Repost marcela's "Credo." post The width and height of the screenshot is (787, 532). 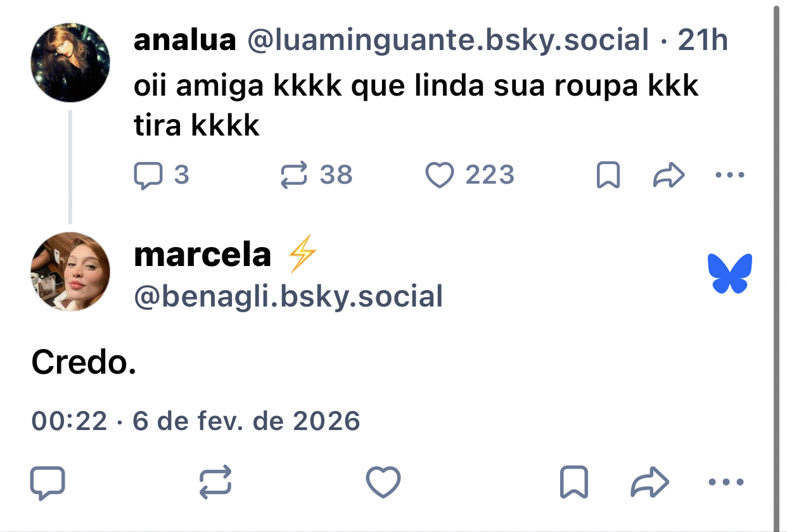coord(215,483)
